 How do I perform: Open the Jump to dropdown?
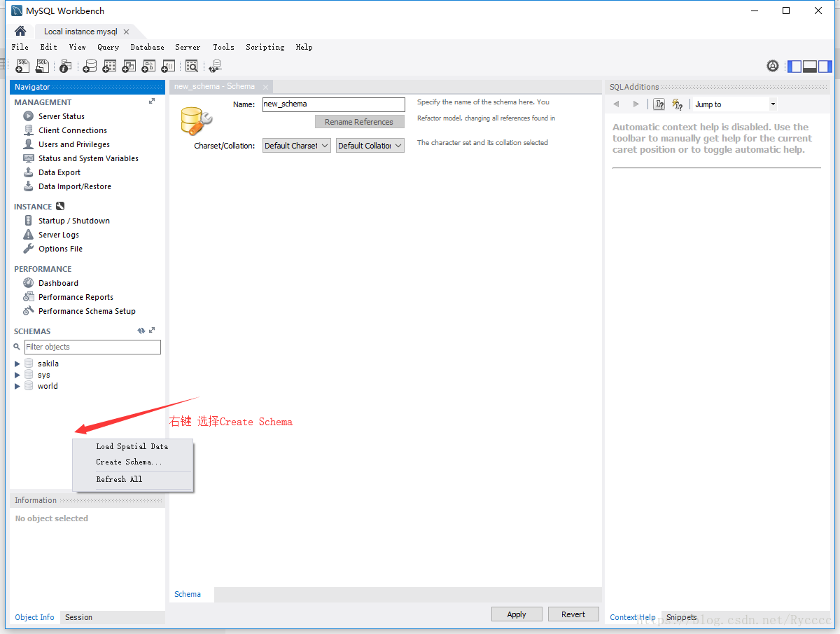point(735,104)
